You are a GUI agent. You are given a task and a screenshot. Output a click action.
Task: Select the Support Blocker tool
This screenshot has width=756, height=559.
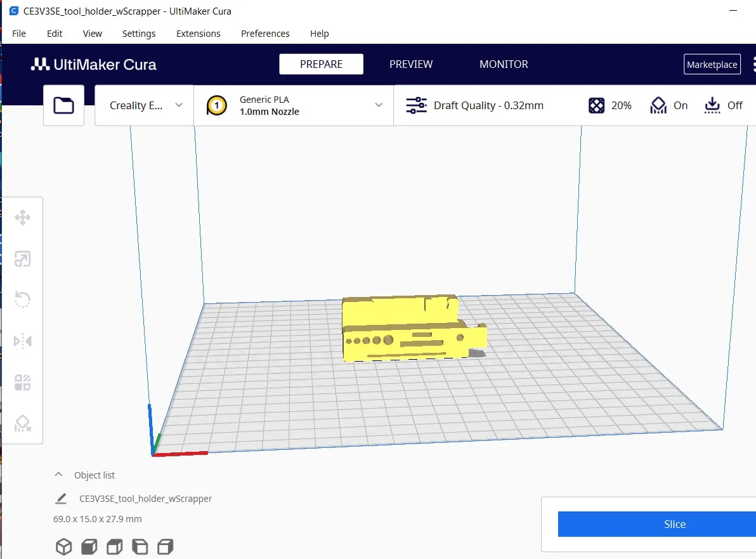click(23, 423)
